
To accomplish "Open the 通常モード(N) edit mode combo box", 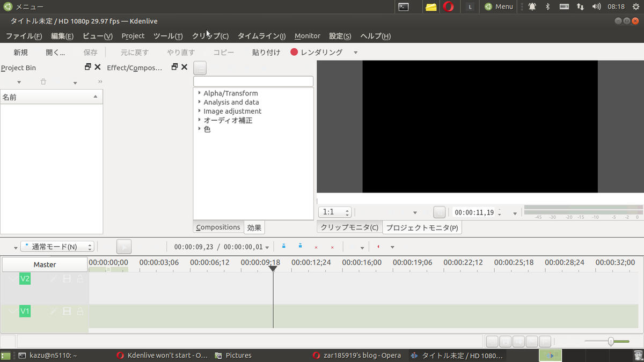I will [57, 247].
